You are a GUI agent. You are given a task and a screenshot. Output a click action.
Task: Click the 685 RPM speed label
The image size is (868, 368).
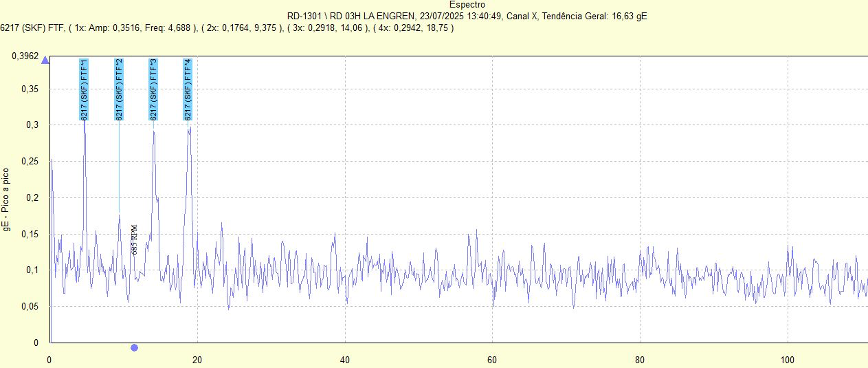[135, 239]
